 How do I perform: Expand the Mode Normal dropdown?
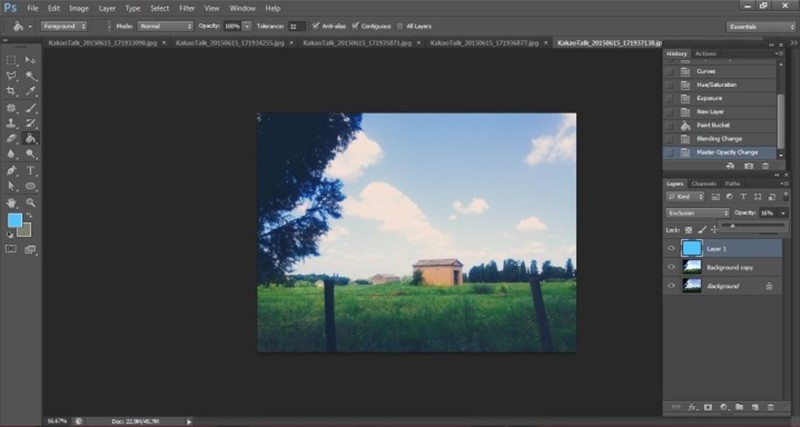165,26
